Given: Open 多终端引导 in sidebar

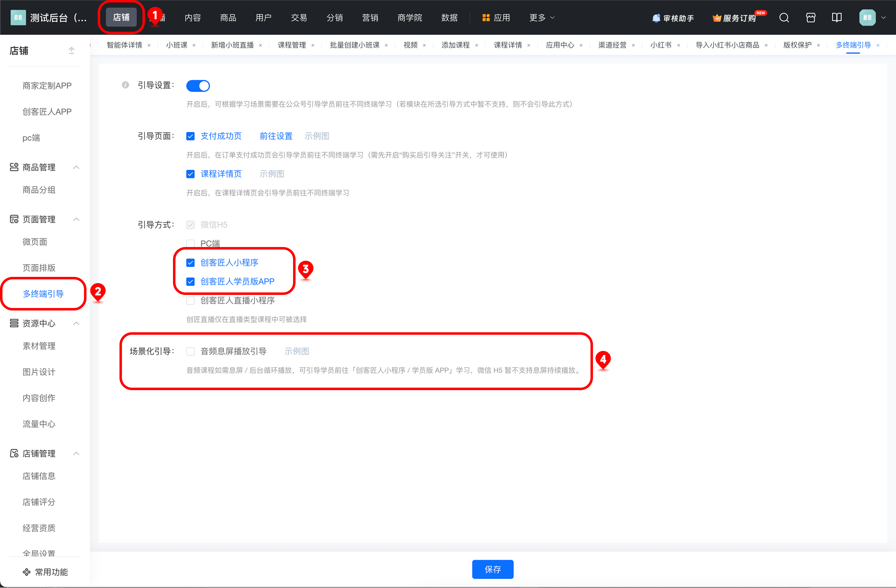Looking at the screenshot, I should (x=43, y=294).
